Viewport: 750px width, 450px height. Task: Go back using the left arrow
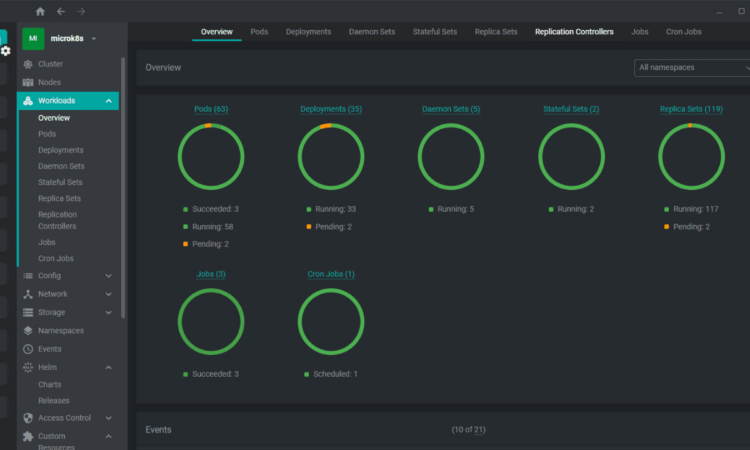pos(61,11)
